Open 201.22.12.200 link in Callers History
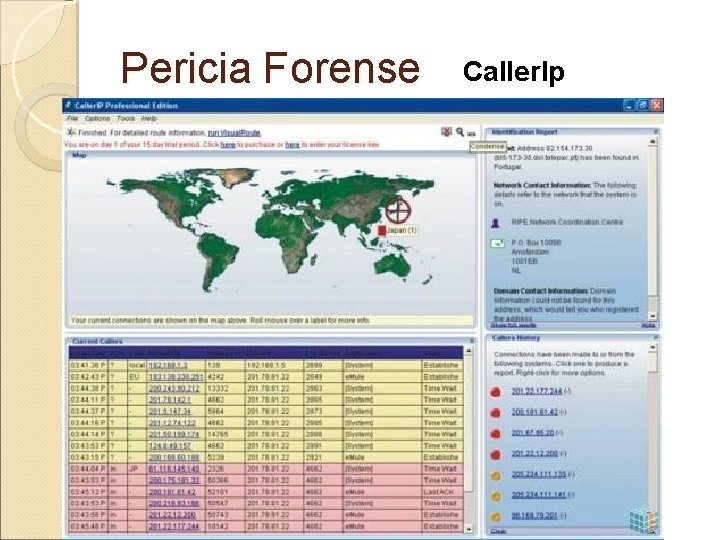This screenshot has height=540, width=720. click(x=534, y=453)
